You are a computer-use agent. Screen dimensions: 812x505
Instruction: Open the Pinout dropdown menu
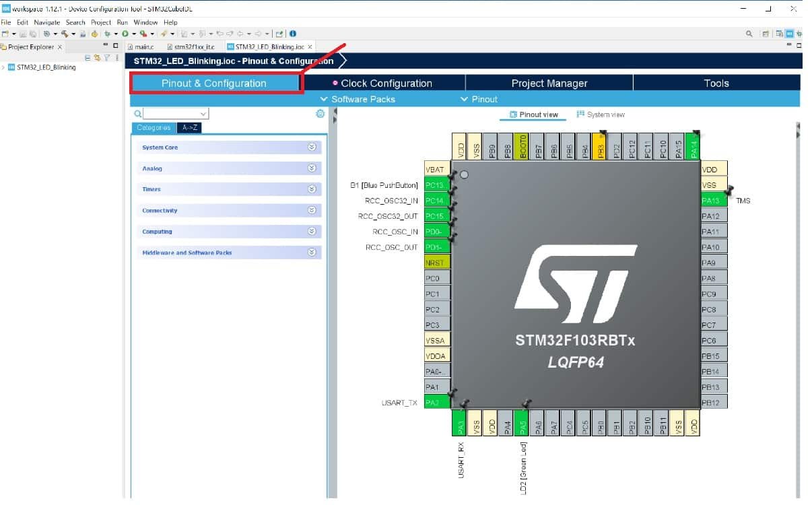(479, 99)
